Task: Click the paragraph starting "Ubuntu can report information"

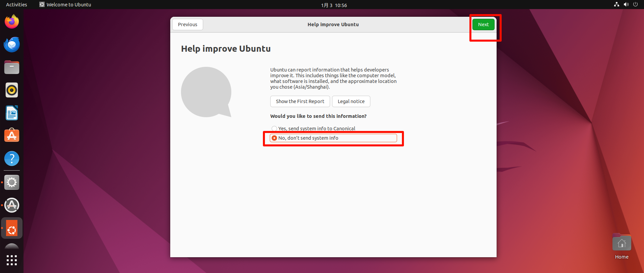Action: tap(333, 78)
